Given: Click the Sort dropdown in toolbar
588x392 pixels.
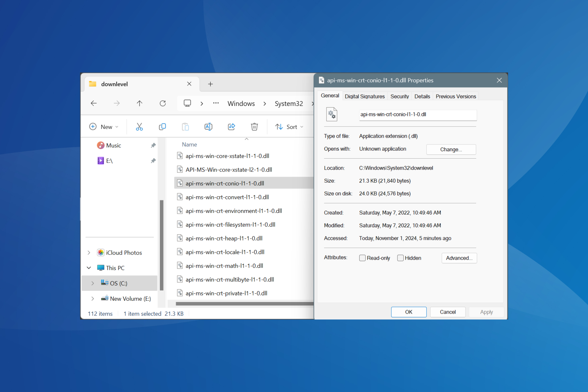Looking at the screenshot, I should coord(289,126).
